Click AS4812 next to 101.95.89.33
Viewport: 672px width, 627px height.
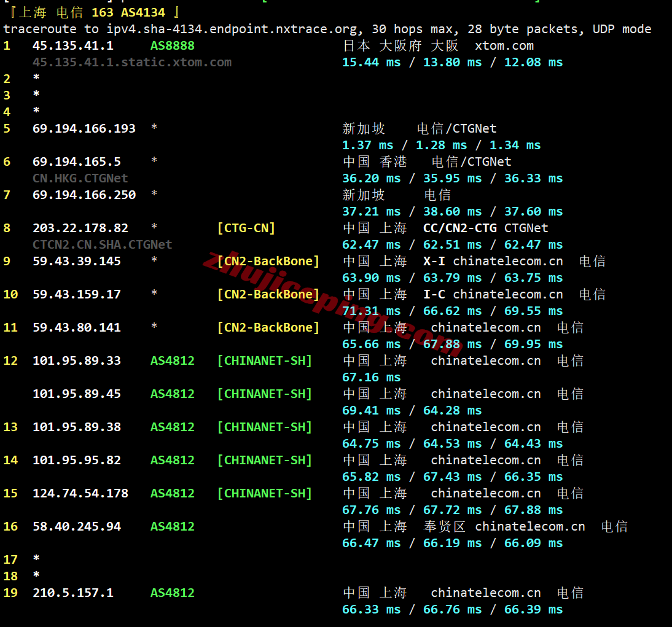pos(172,360)
